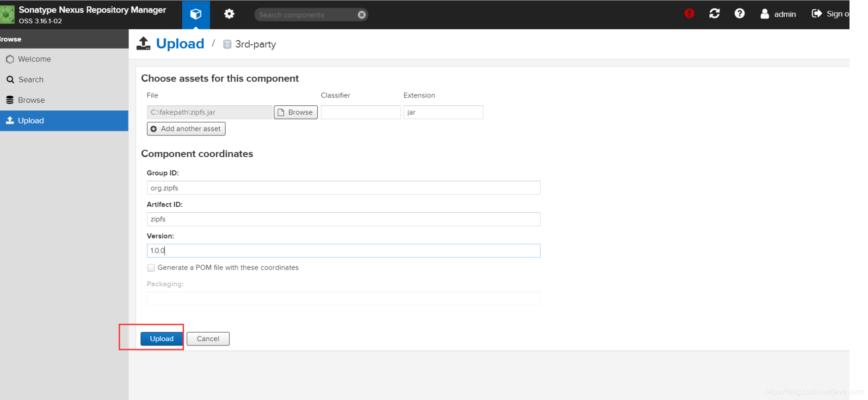Focus the Artifact ID field
This screenshot has width=868, height=400.
(x=344, y=219)
